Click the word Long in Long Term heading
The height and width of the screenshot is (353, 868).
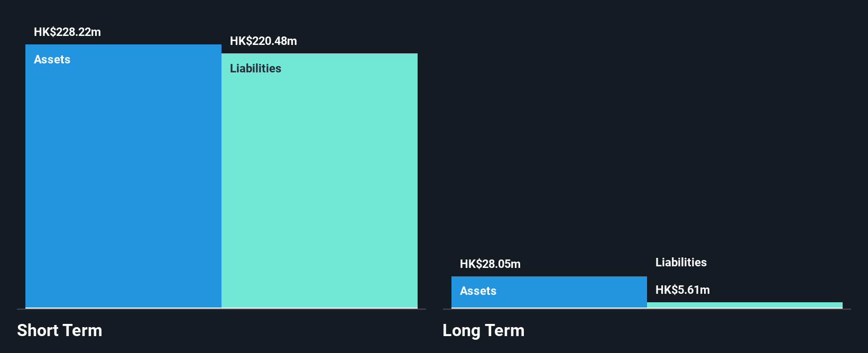(x=461, y=331)
